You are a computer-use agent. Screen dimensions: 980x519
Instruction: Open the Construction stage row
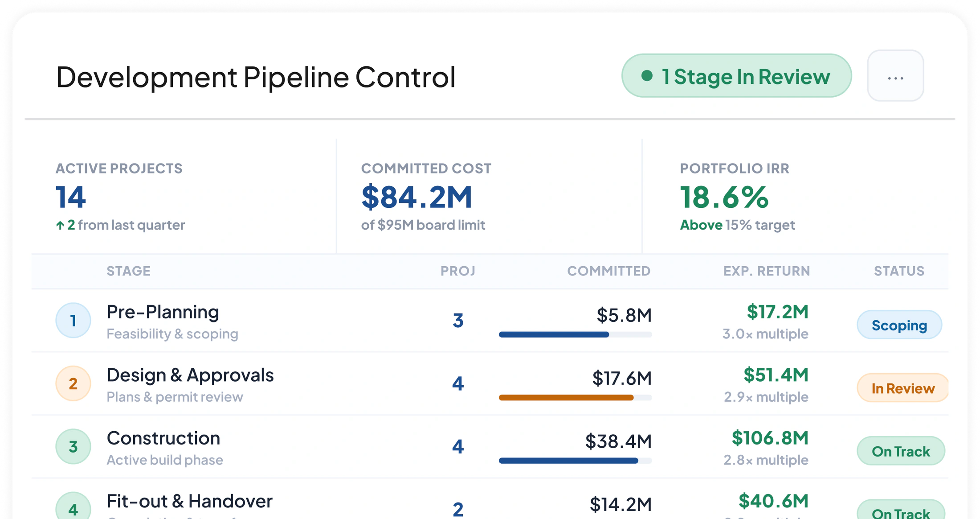[x=490, y=447]
